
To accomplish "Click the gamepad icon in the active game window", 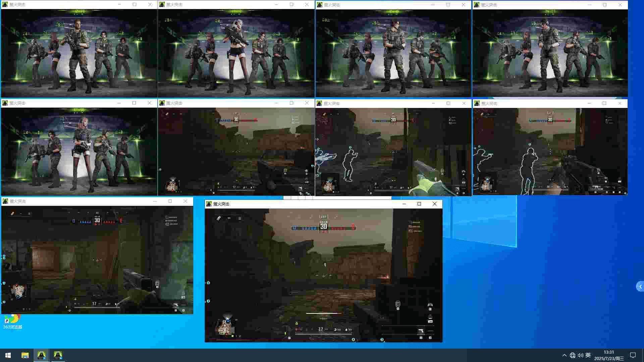I will 430,305.
